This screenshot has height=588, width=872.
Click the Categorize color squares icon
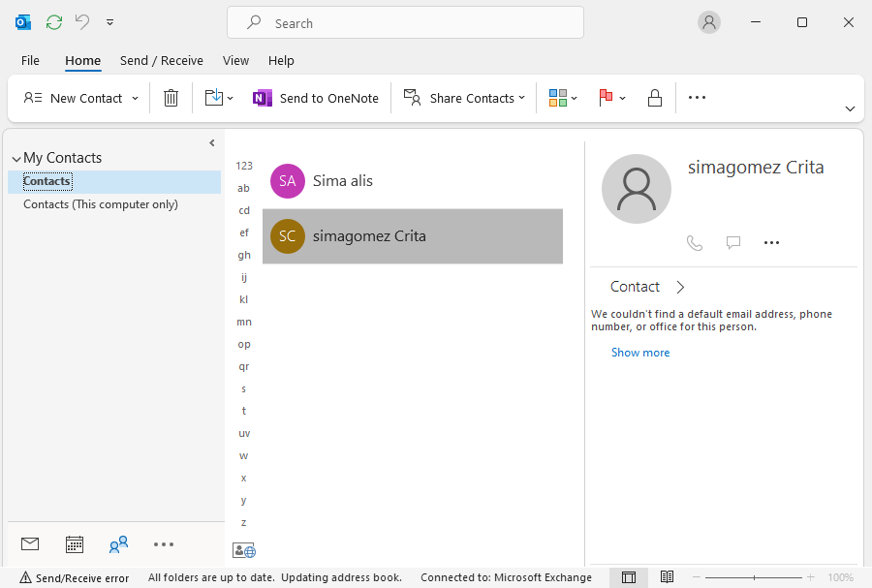tap(558, 98)
